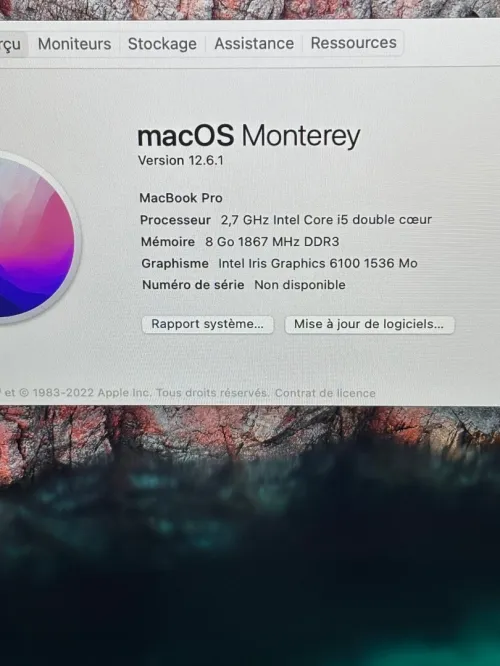
Task: Click Intel Iris Graphics 6100 1536 Mo
Action: 318,263
